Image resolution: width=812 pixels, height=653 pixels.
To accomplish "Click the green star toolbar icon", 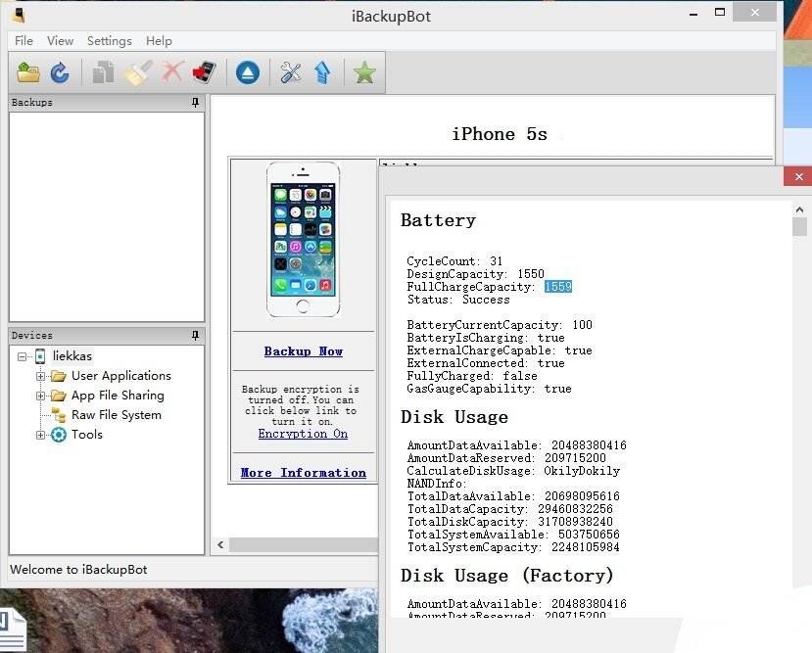I will tap(365, 72).
